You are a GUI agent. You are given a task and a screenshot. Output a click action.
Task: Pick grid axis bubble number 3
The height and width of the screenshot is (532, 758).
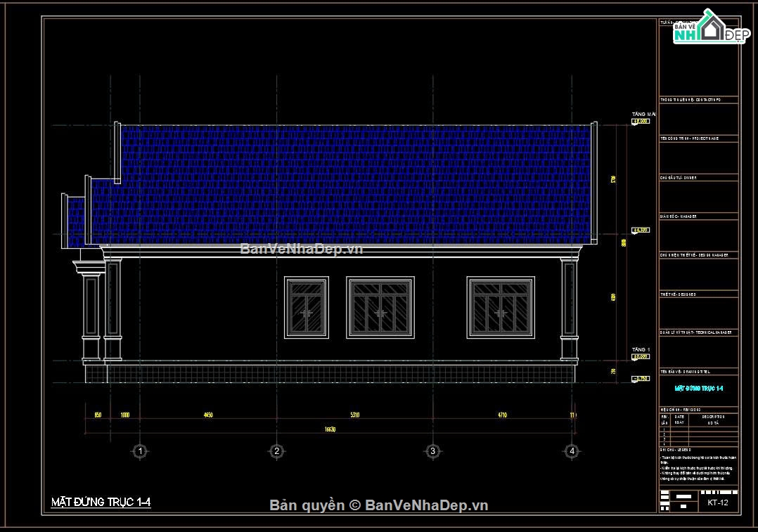pyautogui.click(x=432, y=450)
